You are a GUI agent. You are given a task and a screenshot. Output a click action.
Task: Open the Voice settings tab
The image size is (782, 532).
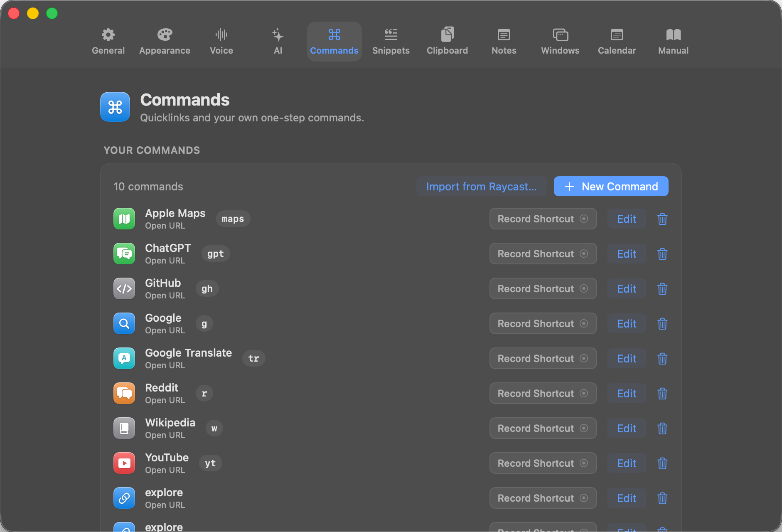pos(221,42)
